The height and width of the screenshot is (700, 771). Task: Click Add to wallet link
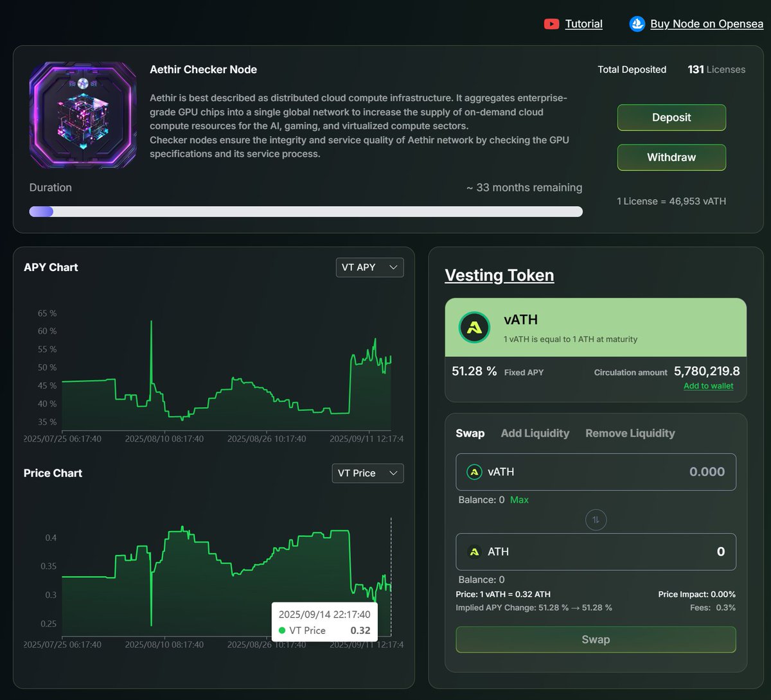click(x=708, y=386)
